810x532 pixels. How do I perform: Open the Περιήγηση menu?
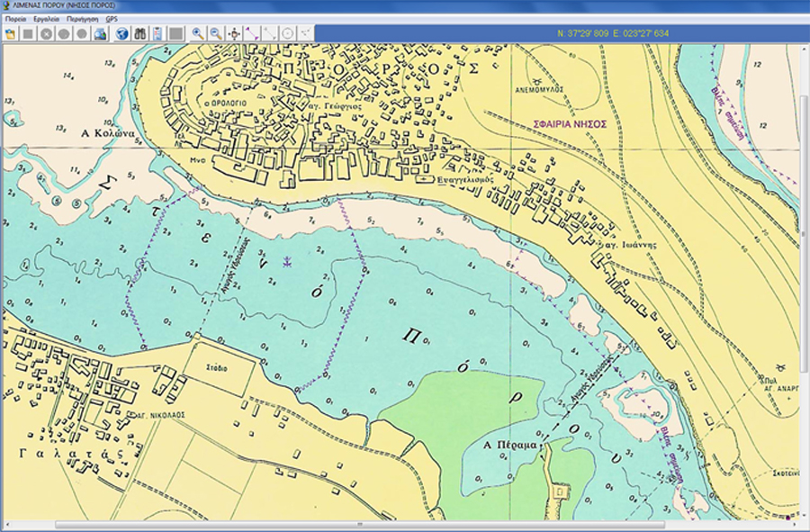82,19
